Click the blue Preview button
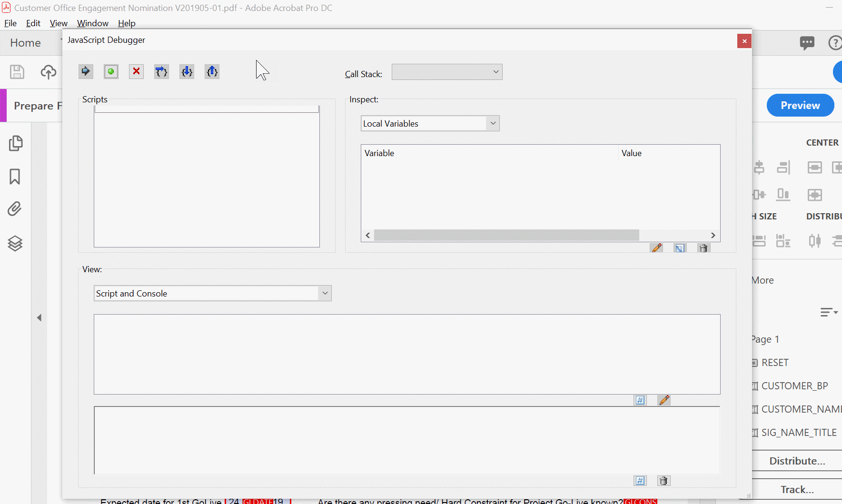 (x=800, y=105)
